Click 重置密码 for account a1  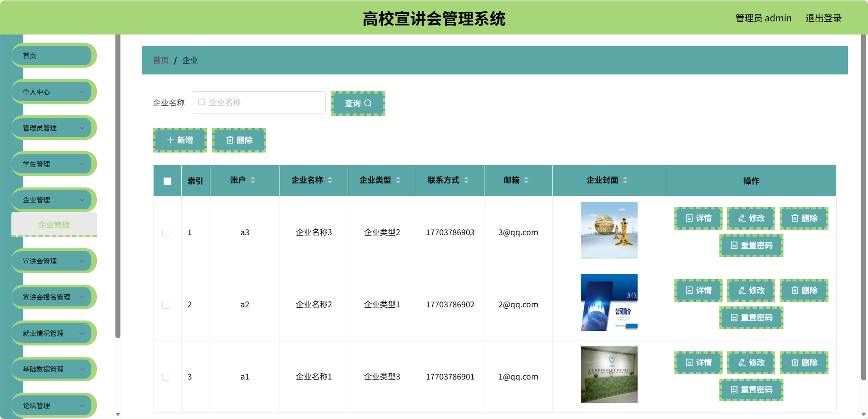point(751,390)
